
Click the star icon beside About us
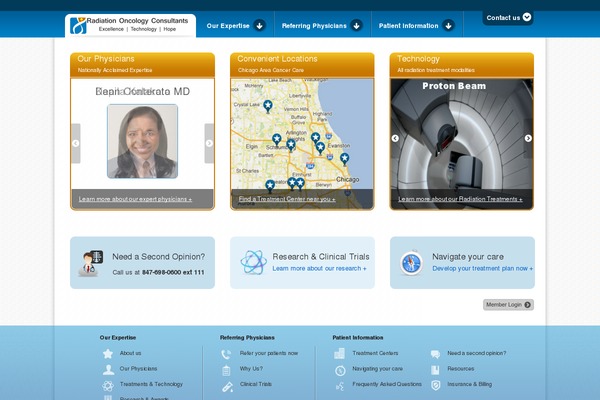pos(108,354)
